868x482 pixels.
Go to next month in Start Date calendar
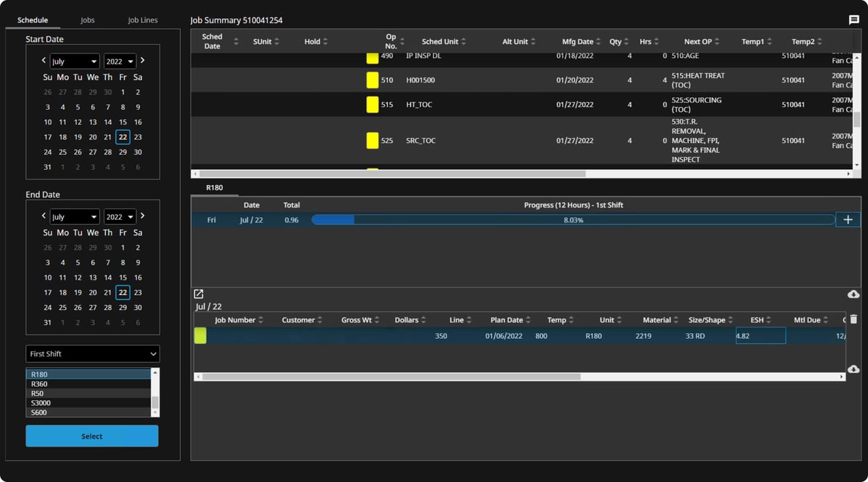(142, 61)
